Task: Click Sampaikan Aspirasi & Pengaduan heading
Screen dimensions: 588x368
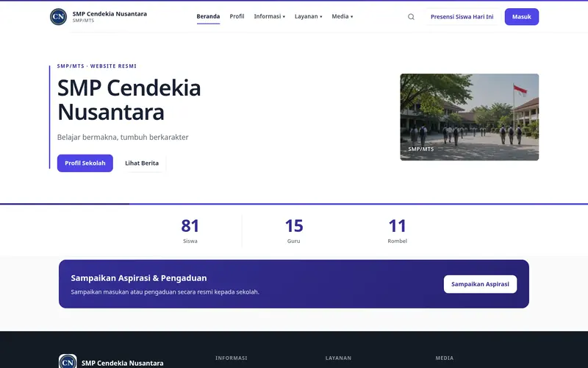Action: point(139,278)
